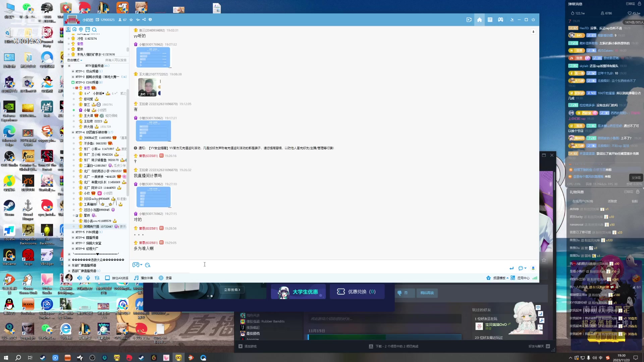Viewport: 644px width, 362px height.
Task: Mute the speaker in the bottom bar
Action: pyautogui.click(x=79, y=278)
